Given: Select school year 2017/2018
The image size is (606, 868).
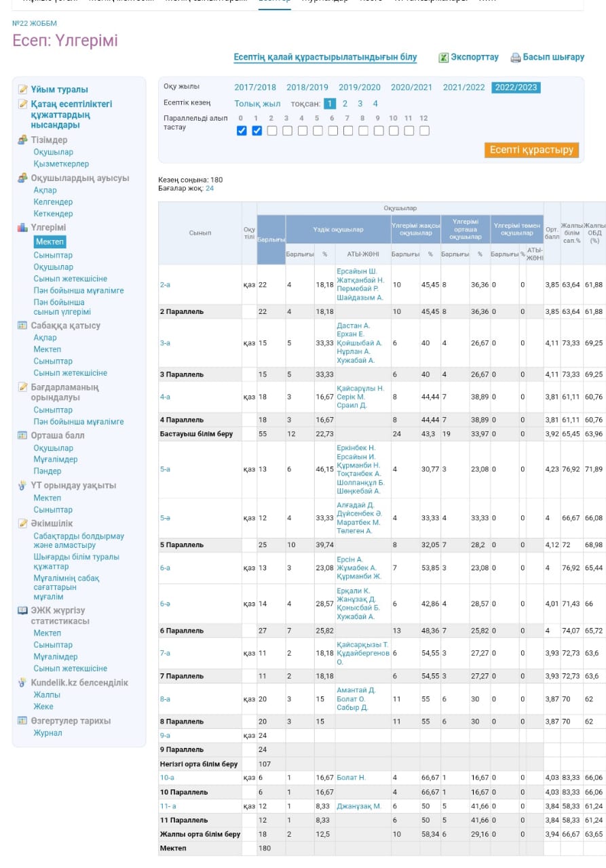Looking at the screenshot, I should point(255,87).
